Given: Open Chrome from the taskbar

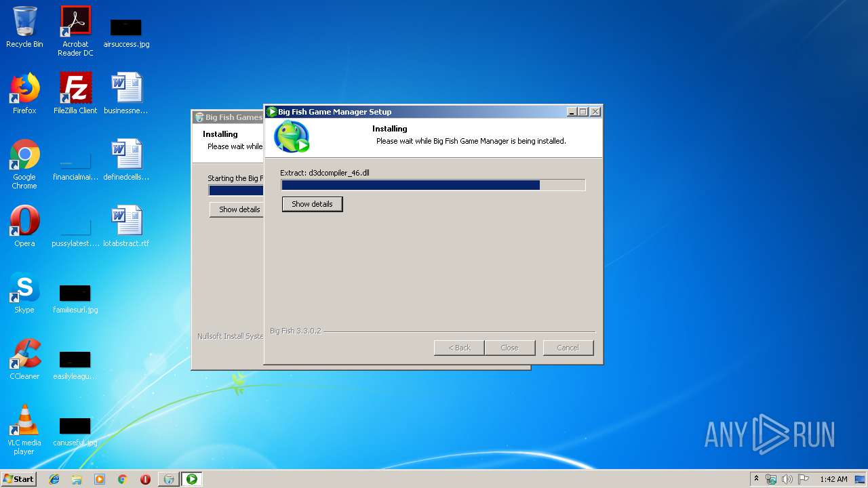Looking at the screenshot, I should click(122, 479).
